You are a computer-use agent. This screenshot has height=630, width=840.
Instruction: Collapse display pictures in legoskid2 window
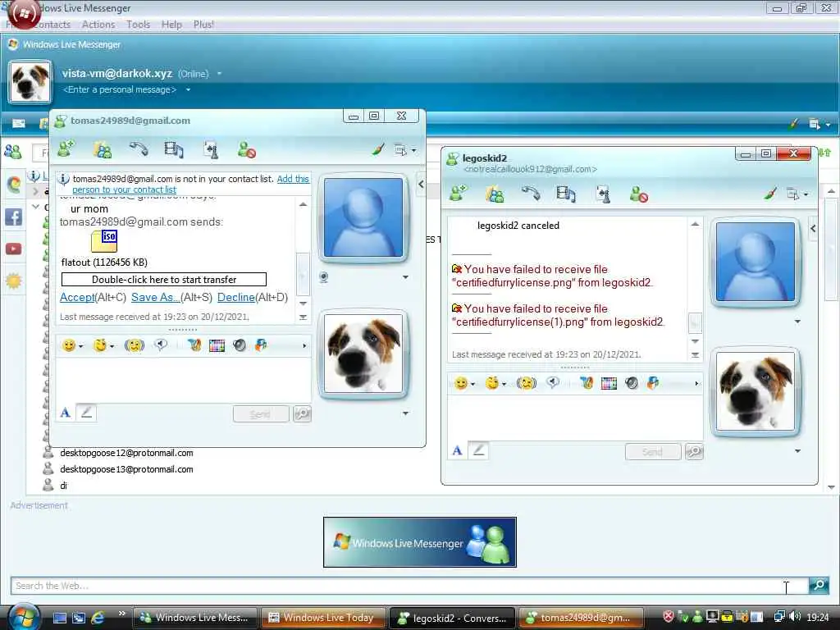(x=813, y=228)
